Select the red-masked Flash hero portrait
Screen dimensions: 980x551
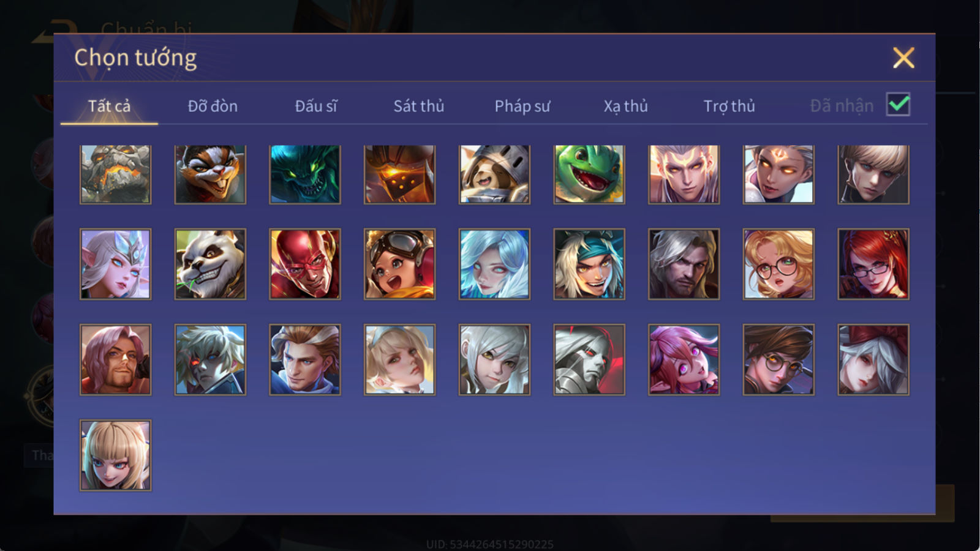(304, 264)
